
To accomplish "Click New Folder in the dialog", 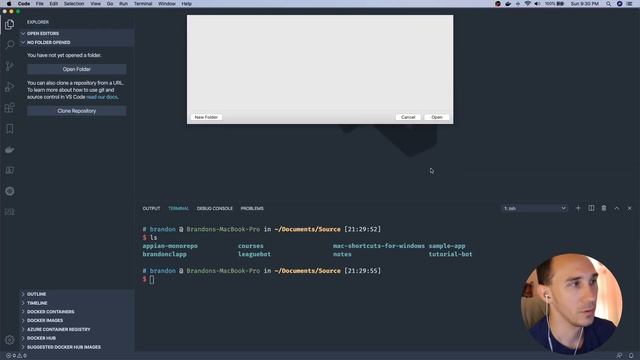I will tap(206, 117).
